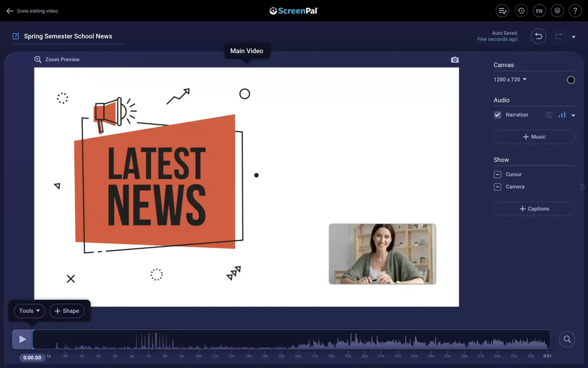588x368 pixels.
Task: Select the webcam overlay thumbnail of woman
Action: 382,254
